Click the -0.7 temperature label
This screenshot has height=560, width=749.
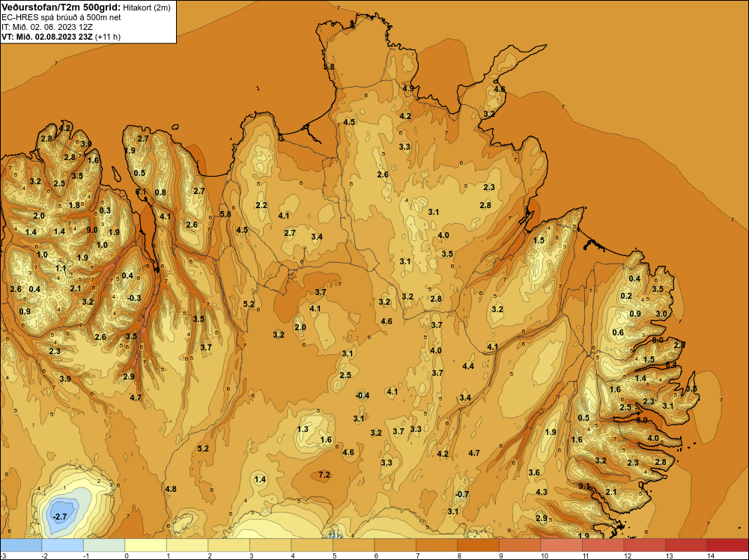tap(462, 494)
